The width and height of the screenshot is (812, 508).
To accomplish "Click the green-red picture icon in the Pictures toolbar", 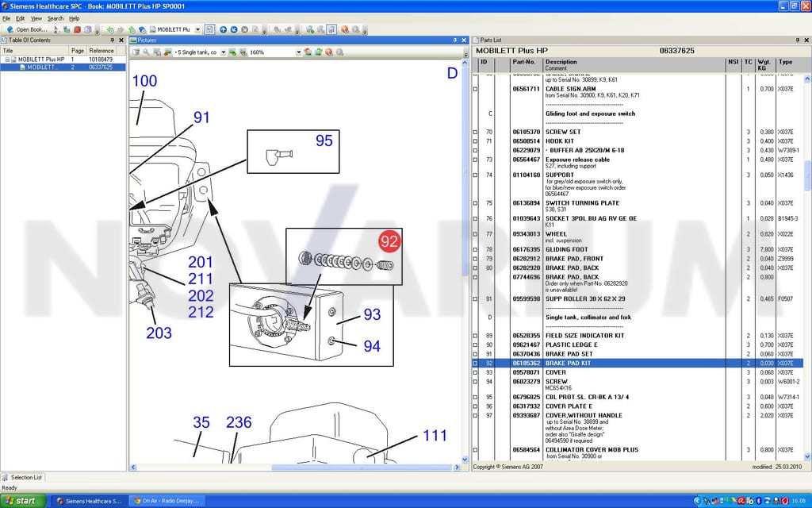I will (x=168, y=52).
